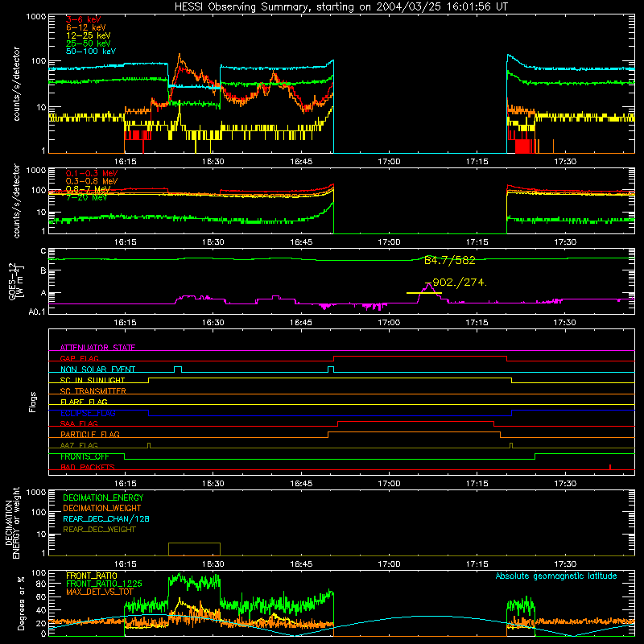
Task: Click the 0.1-0.3 MeV legend label
Action: [92, 173]
